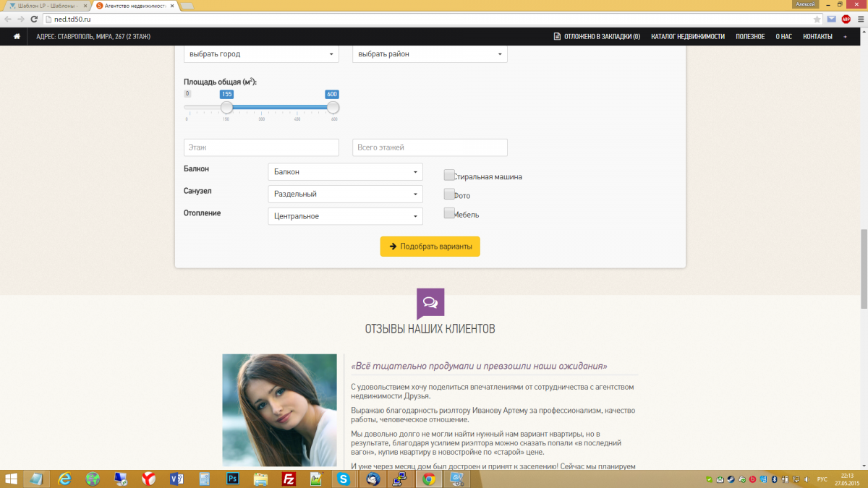Screen dimensions: 868x488
Task: Toggle the Фото checkbox
Action: (x=449, y=194)
